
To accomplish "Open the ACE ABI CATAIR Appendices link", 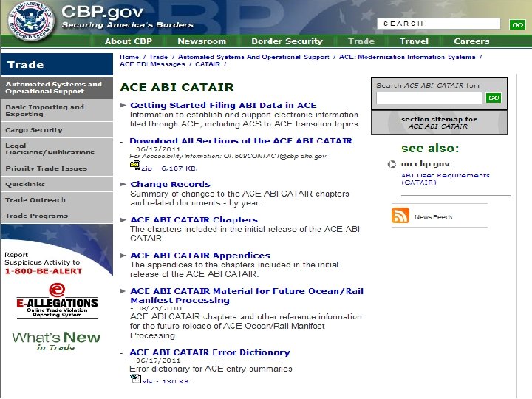I will [200, 256].
